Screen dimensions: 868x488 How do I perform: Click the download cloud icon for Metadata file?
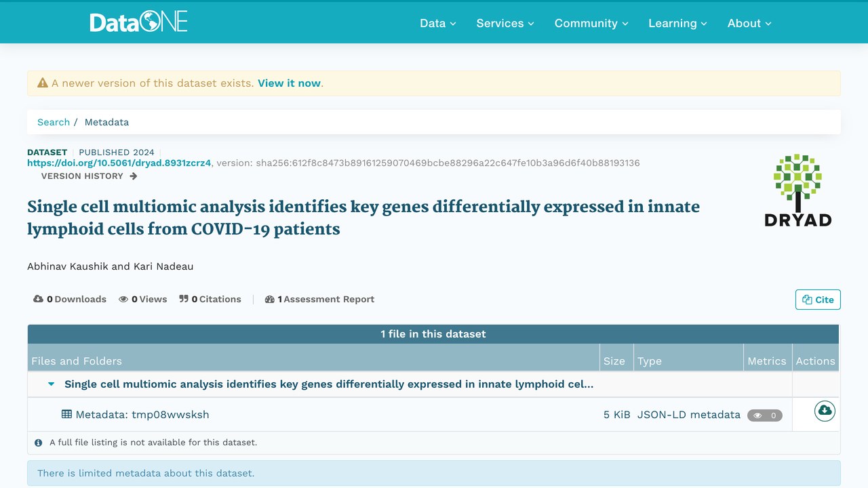[825, 411]
